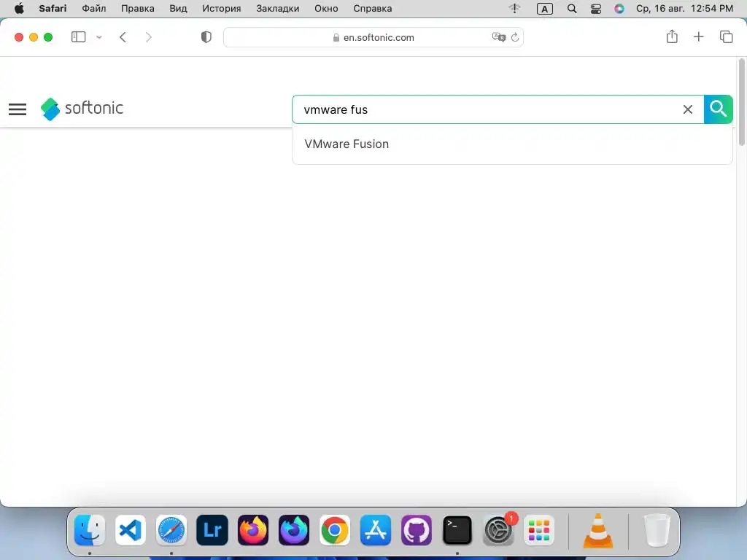Open the История menu

[x=222, y=9]
